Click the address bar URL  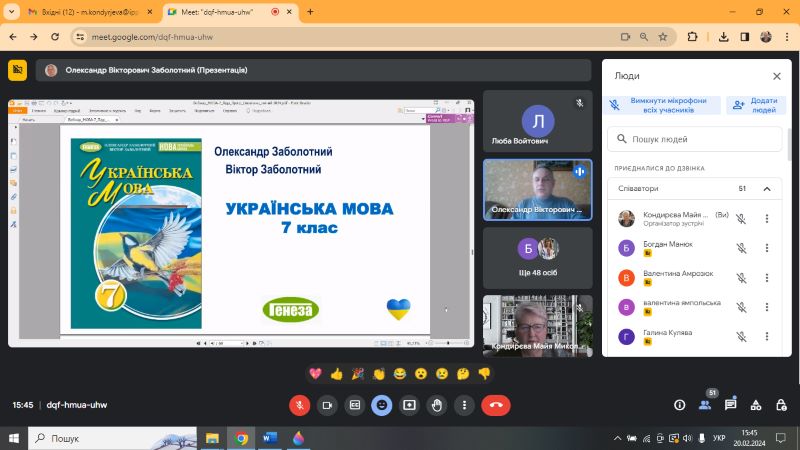152,37
